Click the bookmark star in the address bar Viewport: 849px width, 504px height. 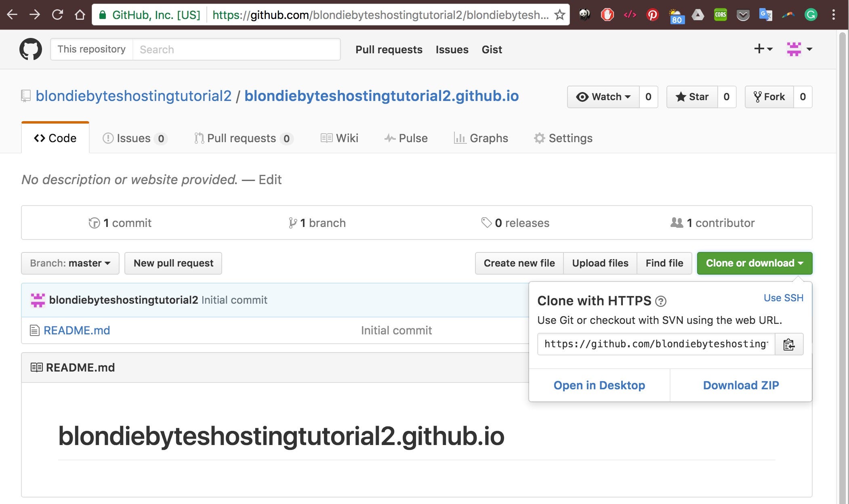pyautogui.click(x=559, y=15)
